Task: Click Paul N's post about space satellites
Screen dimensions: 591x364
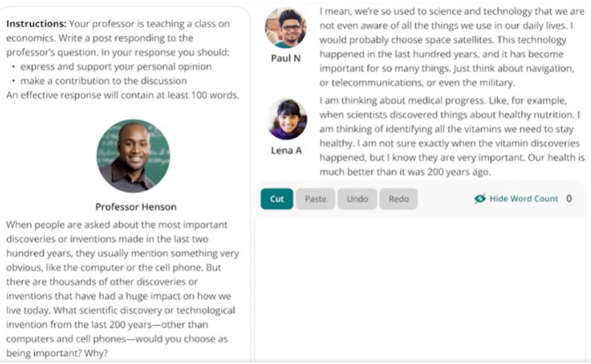Action: 452,47
